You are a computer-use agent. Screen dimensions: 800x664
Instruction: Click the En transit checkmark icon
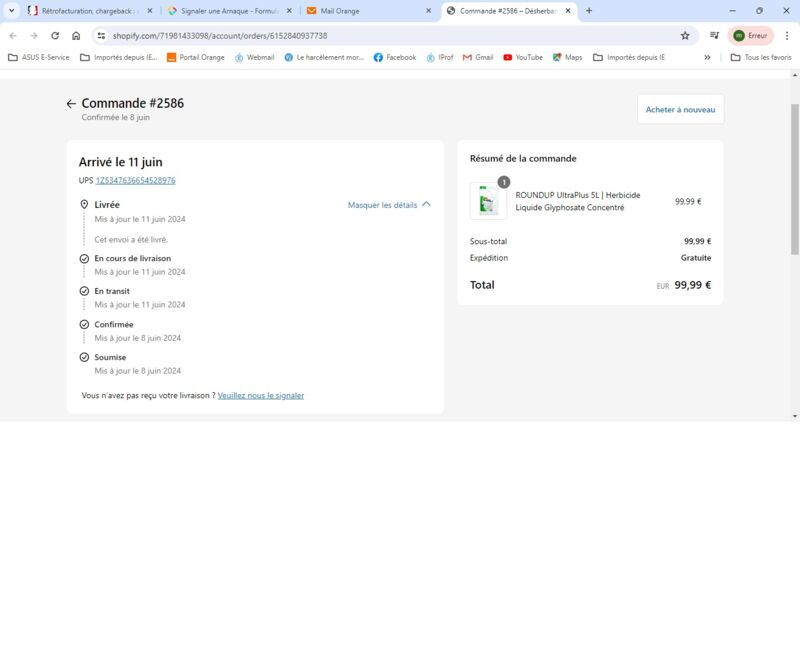pos(84,291)
